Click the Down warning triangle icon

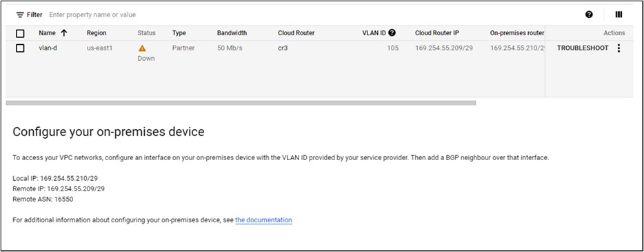click(142, 48)
